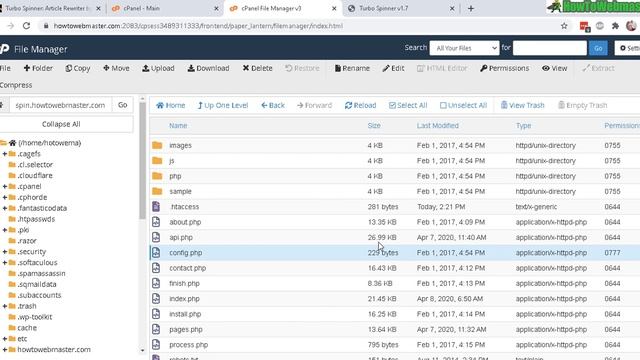Open the Settings button in header
Image resolution: width=640 pixels, height=360 pixels.
pos(628,48)
